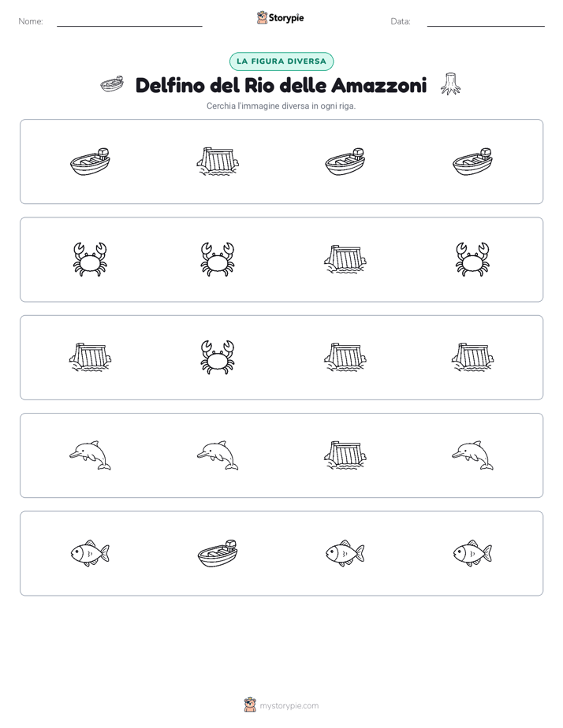Click the title Delfino del Rio delle Amazzoni

281,85
